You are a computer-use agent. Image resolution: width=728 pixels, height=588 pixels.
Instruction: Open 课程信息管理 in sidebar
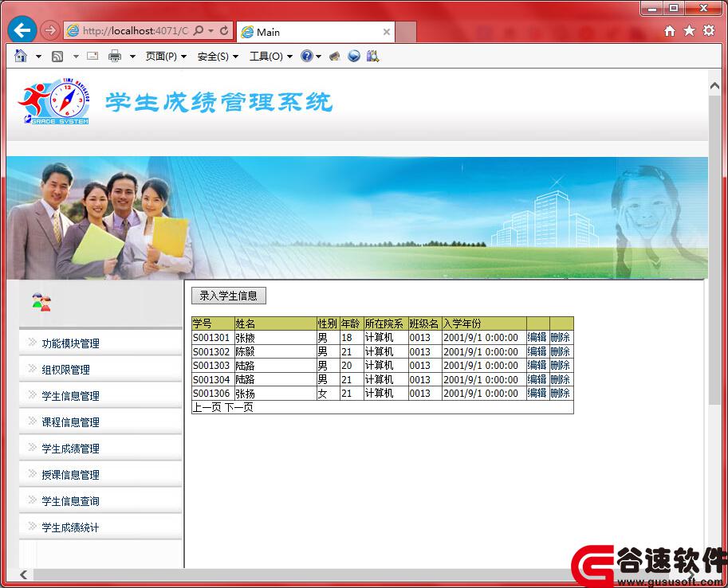point(71,422)
